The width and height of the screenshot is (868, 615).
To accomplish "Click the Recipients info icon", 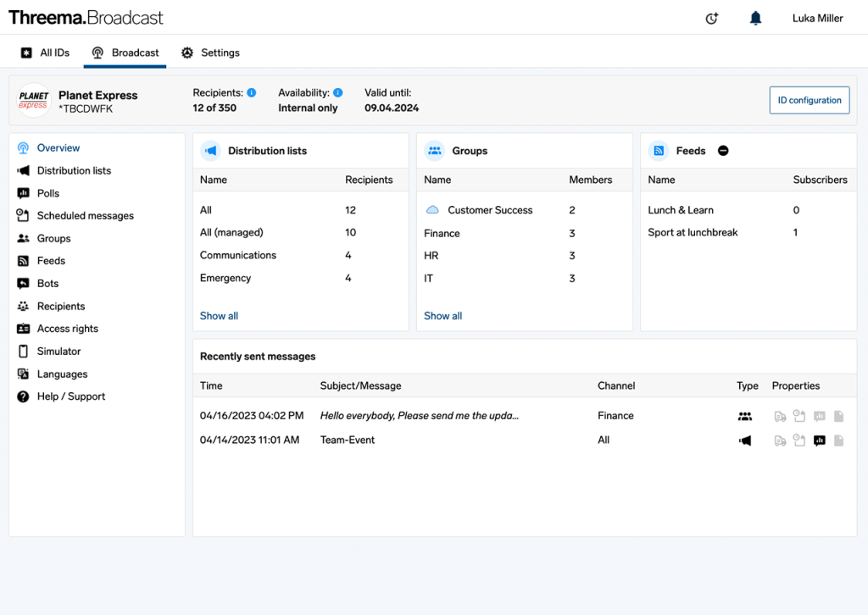I will [251, 93].
